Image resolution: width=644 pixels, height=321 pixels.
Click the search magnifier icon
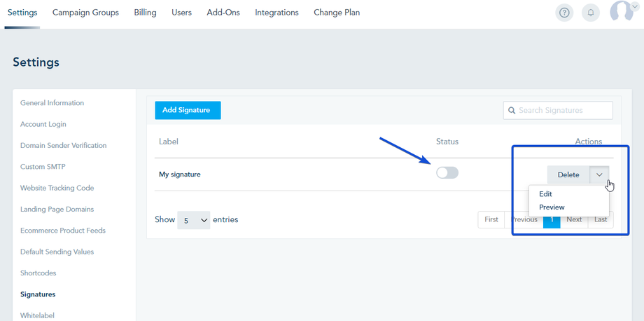[512, 110]
